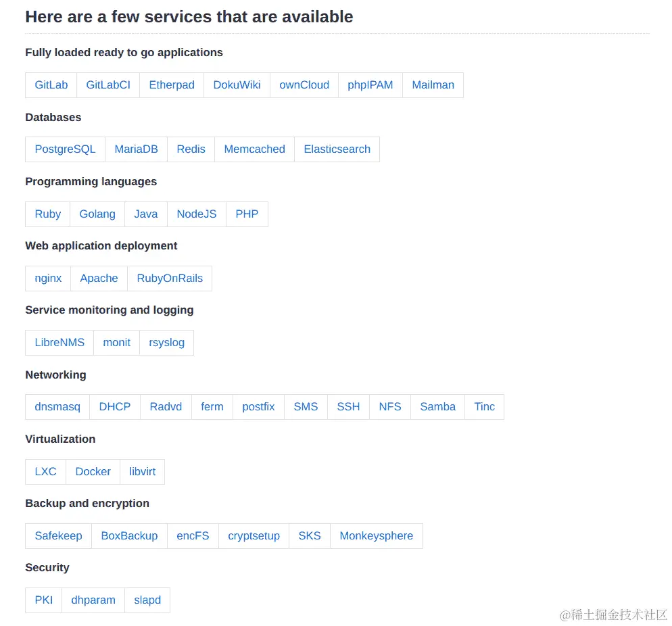
Task: Click the SMS link
Action: point(306,407)
